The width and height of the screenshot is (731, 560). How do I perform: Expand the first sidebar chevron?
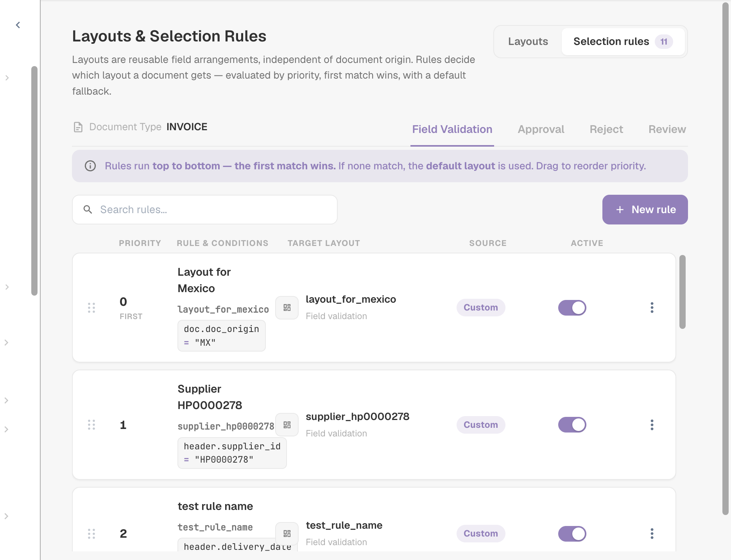(x=7, y=78)
